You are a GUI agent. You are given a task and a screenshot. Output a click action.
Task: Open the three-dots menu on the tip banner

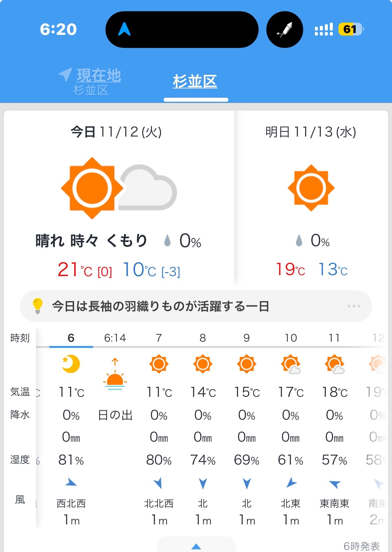(x=354, y=306)
